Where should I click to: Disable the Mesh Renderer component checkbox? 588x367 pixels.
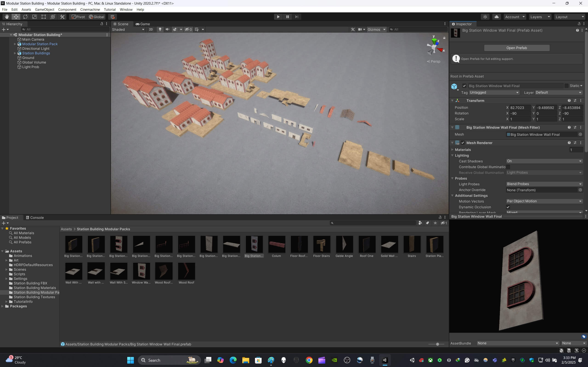463,143
